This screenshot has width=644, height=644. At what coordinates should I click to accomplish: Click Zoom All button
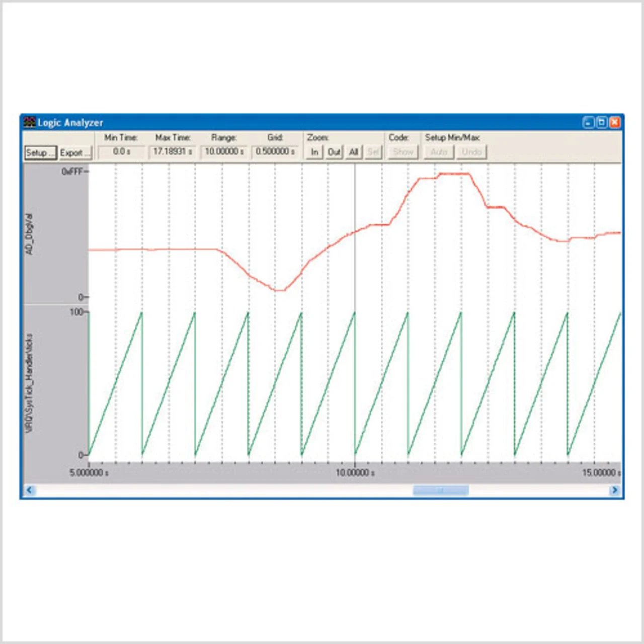pos(354,152)
